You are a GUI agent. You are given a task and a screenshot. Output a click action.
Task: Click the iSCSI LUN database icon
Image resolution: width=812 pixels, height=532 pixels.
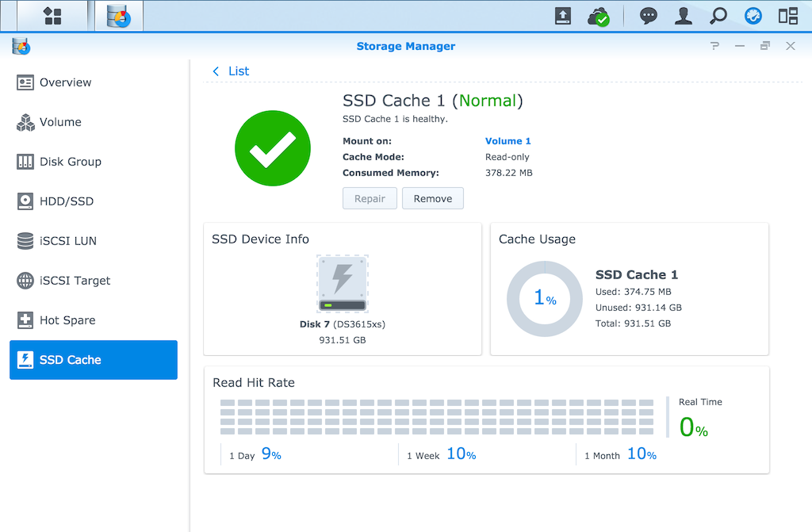coord(25,241)
